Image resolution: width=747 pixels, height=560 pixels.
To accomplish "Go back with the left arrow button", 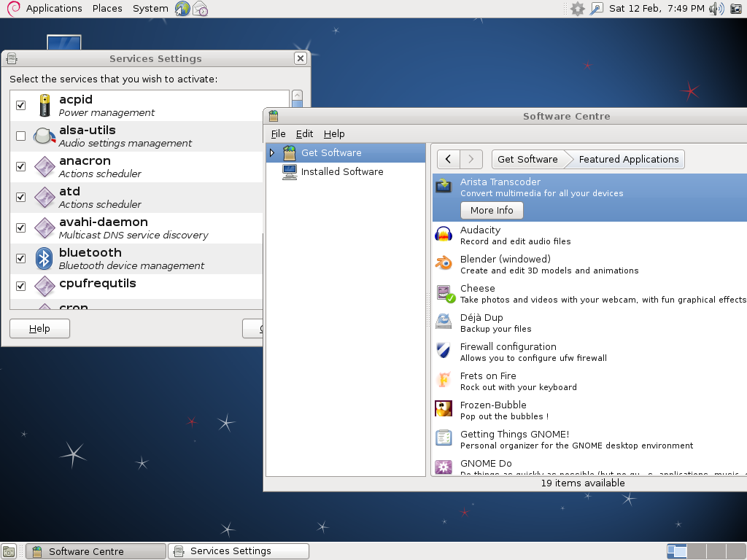I will (x=449, y=159).
